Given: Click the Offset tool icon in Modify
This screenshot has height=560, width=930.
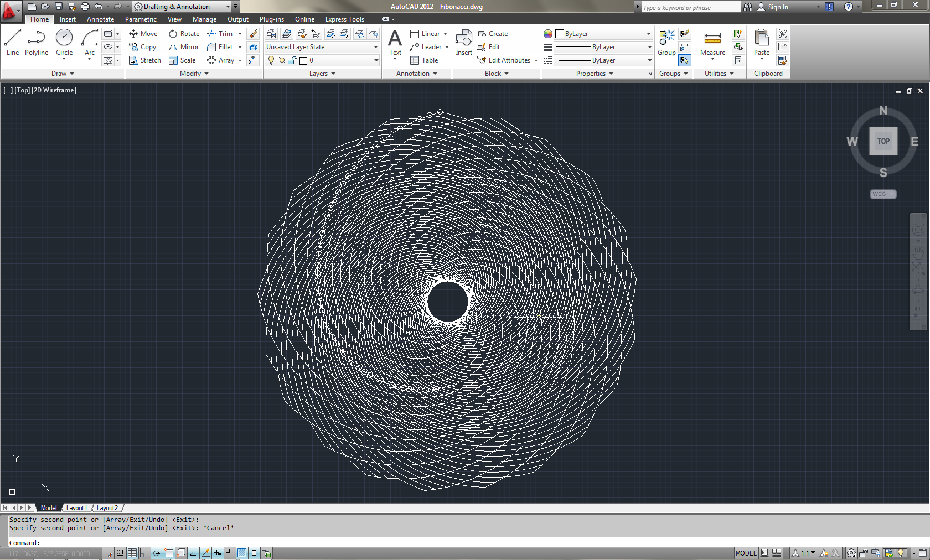Looking at the screenshot, I should coord(253,60).
